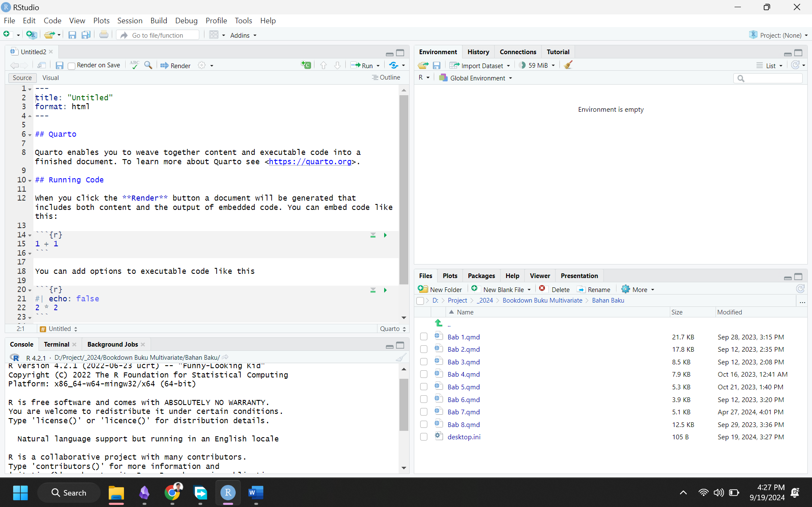
Task: Open Google Chrome from taskbar
Action: pyautogui.click(x=172, y=493)
